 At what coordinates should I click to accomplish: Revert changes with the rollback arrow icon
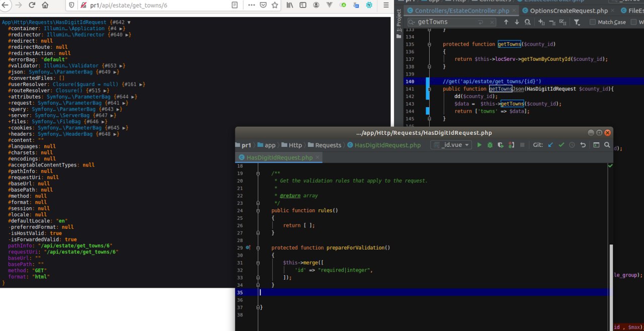(583, 145)
